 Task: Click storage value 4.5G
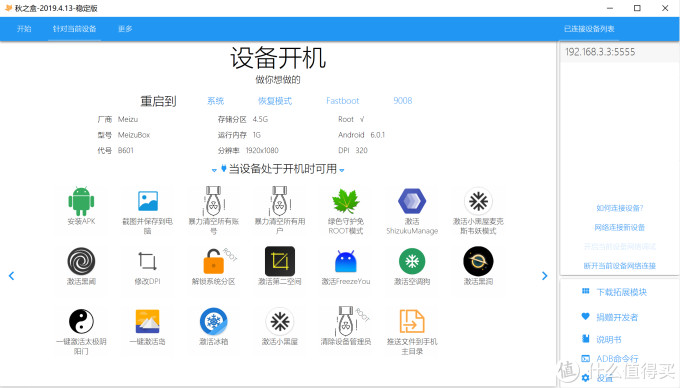[x=260, y=119]
